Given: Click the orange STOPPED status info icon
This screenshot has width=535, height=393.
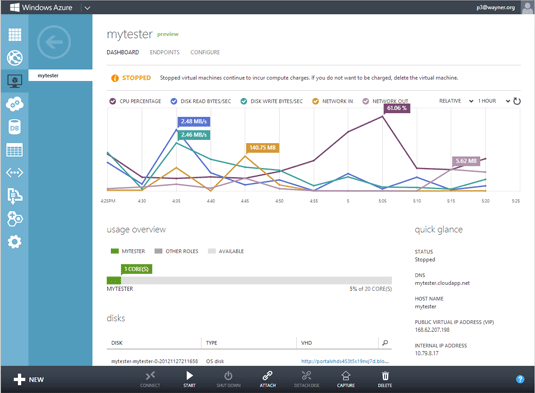Looking at the screenshot, I should [x=115, y=78].
